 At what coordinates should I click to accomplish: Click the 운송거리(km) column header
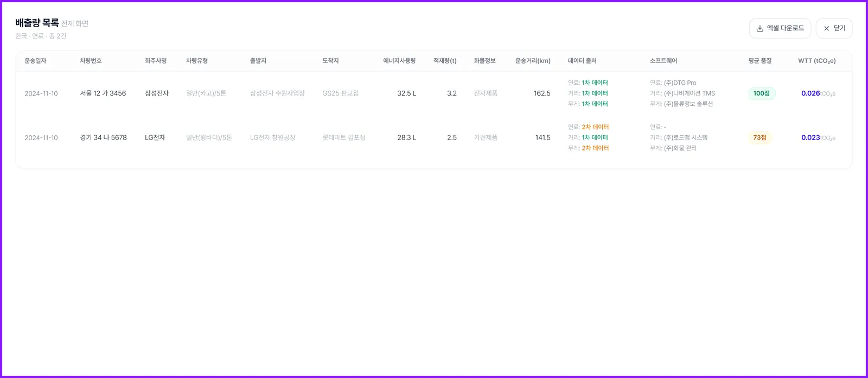(x=533, y=61)
